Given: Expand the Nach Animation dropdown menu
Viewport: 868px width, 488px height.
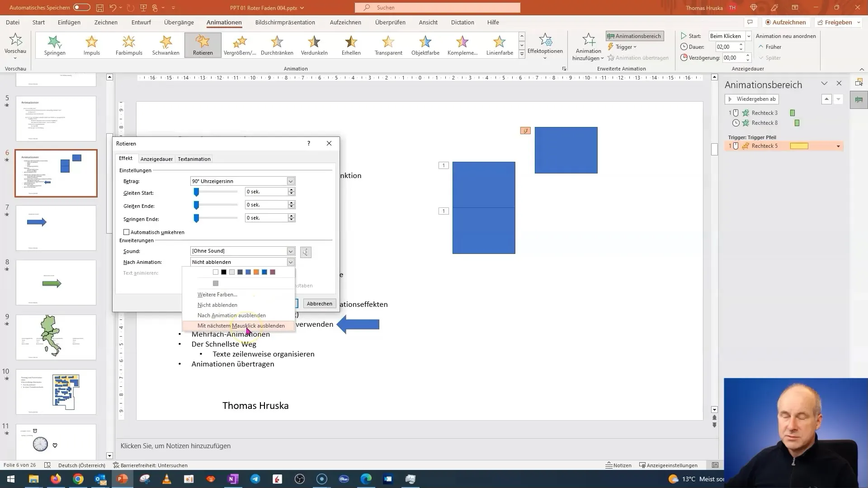Looking at the screenshot, I should click(x=290, y=262).
